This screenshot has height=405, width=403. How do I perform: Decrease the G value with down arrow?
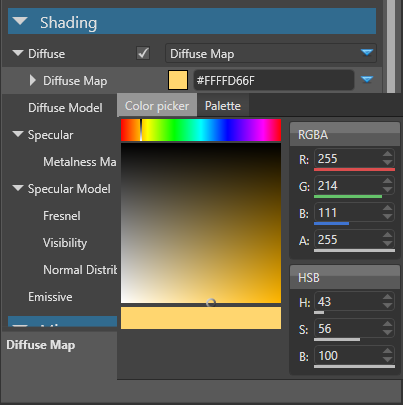387,190
